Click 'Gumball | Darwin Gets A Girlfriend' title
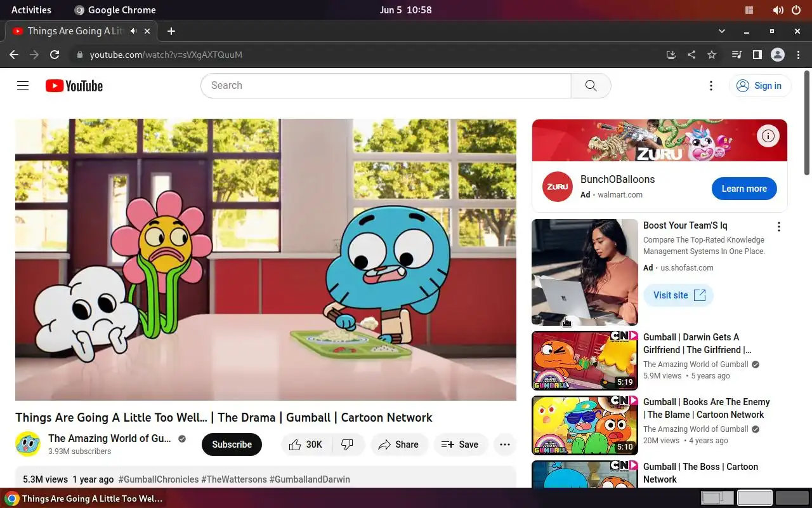The height and width of the screenshot is (508, 812). pos(697,344)
